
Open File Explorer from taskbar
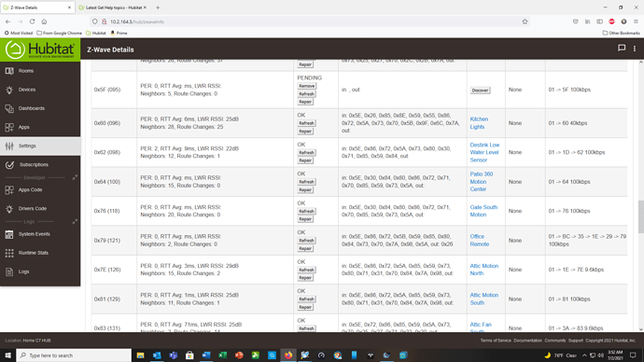[140, 355]
